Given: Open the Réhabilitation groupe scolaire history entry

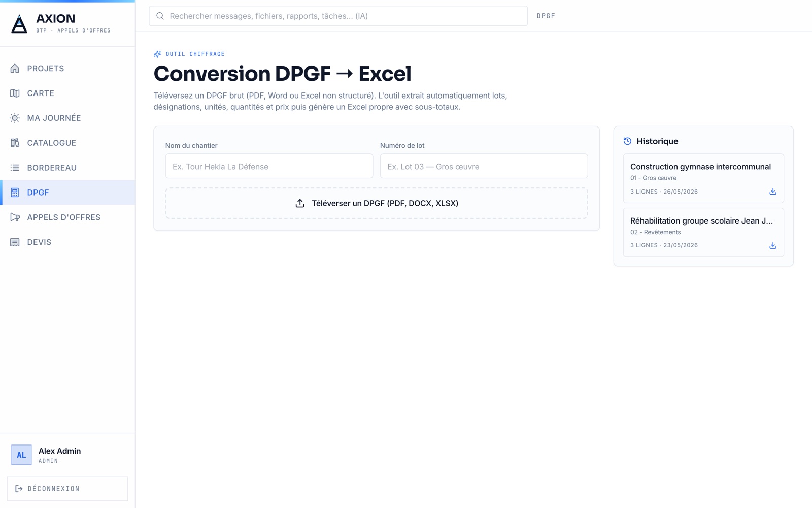Looking at the screenshot, I should [x=703, y=233].
